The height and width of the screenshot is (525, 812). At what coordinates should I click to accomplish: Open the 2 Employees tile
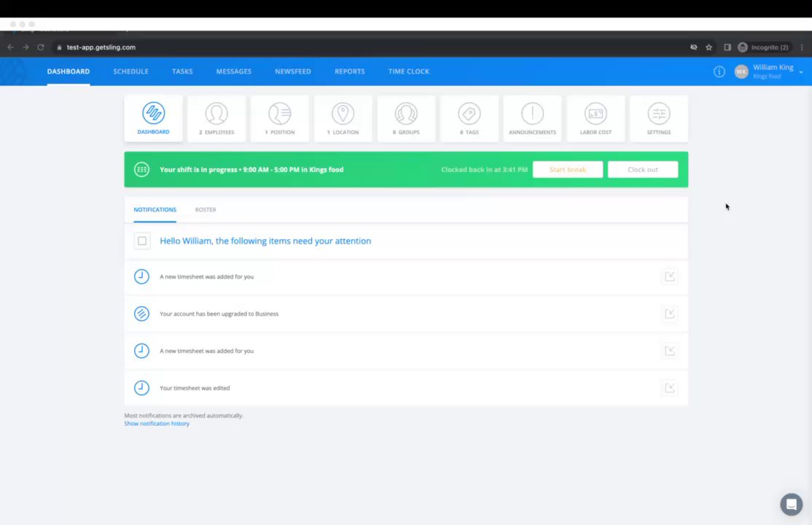point(216,118)
